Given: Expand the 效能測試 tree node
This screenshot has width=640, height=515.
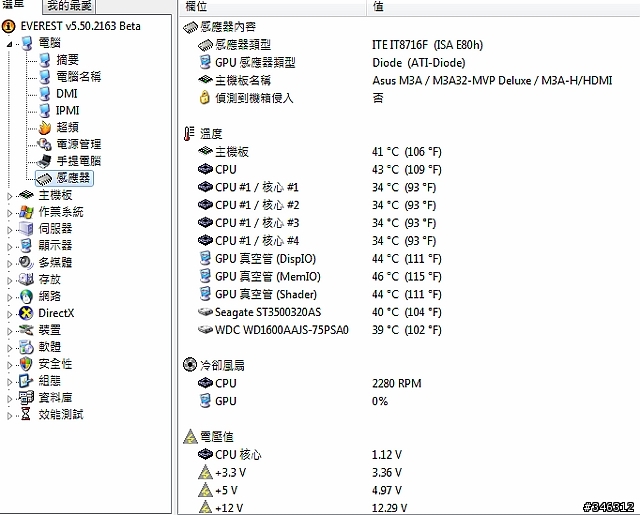Looking at the screenshot, I should (10, 416).
